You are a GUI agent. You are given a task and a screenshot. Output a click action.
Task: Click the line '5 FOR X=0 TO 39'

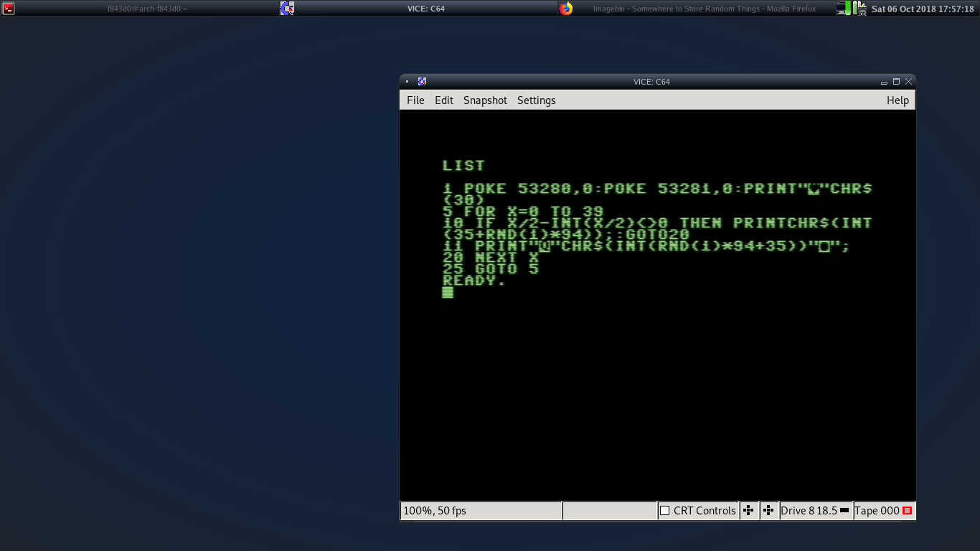click(x=523, y=212)
